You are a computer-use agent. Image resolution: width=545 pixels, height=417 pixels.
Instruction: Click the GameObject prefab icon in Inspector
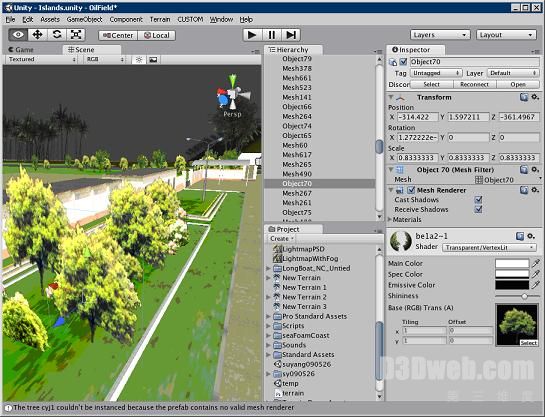pos(393,62)
